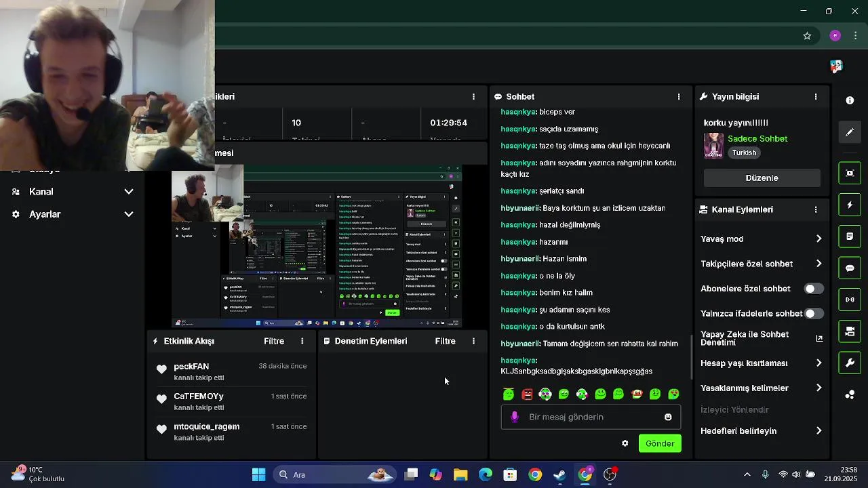Toggle the lightning bolt activity feed icon
The height and width of the screenshot is (488, 868).
(850, 205)
